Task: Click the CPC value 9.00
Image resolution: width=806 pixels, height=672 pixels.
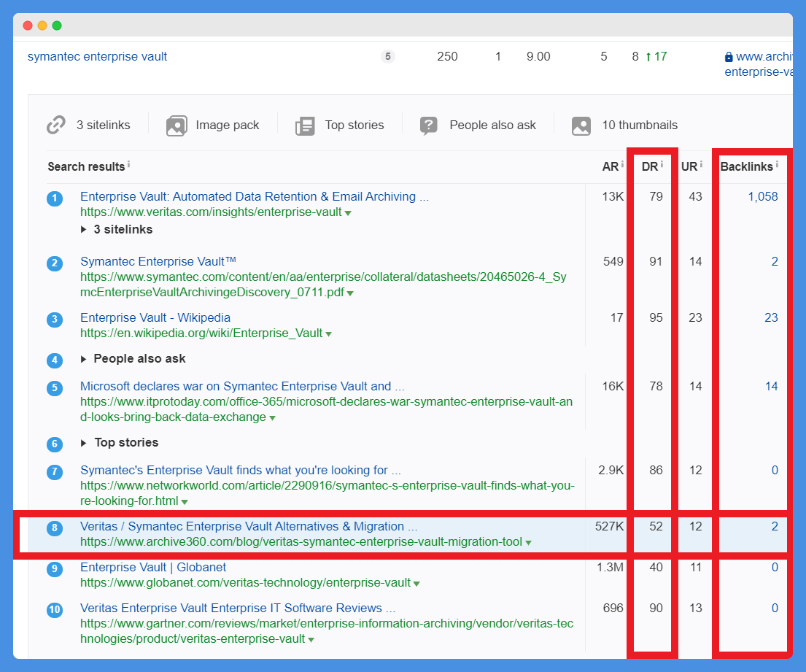Action: pos(538,57)
